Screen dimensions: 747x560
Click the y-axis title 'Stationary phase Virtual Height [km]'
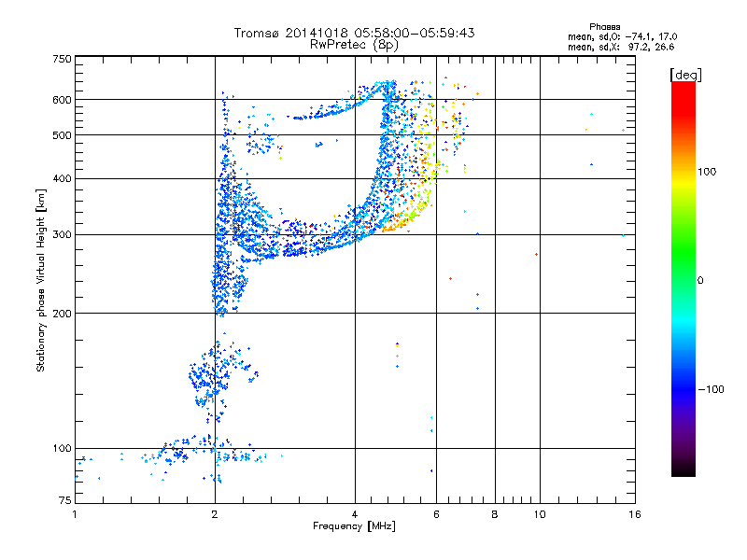pyautogui.click(x=41, y=281)
